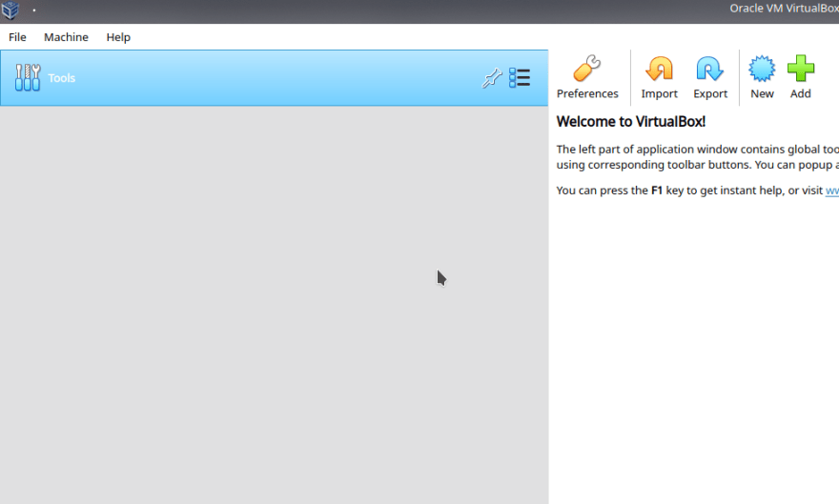Click the Export appliance button
The image size is (839, 504).
[710, 77]
